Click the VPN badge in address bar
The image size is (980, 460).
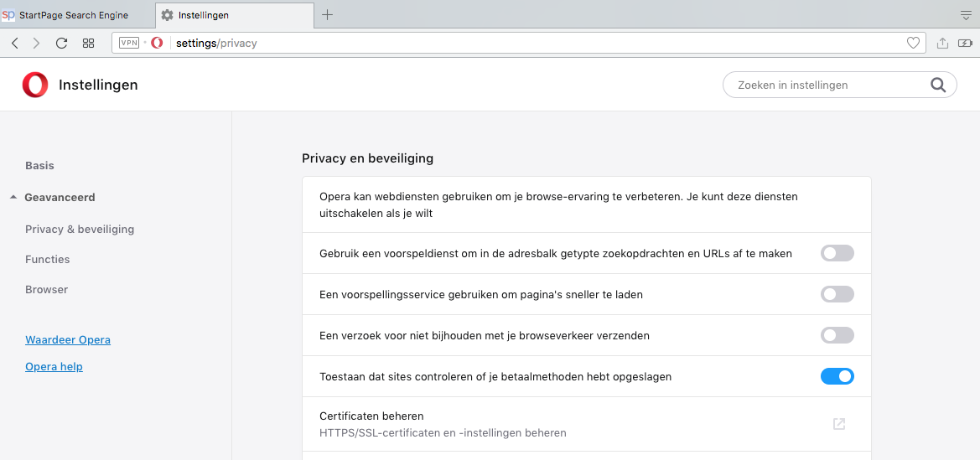point(129,43)
